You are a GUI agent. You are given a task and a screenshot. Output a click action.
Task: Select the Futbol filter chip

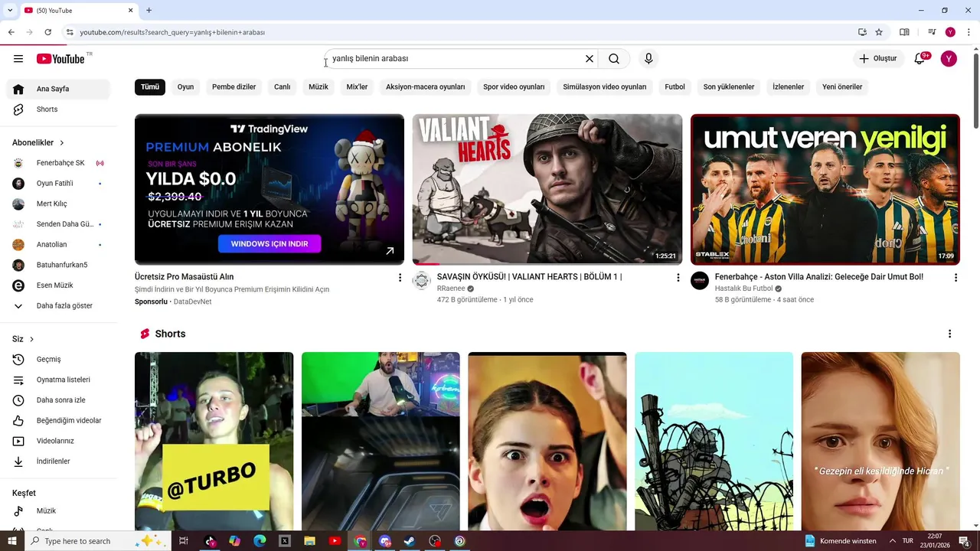pyautogui.click(x=675, y=87)
